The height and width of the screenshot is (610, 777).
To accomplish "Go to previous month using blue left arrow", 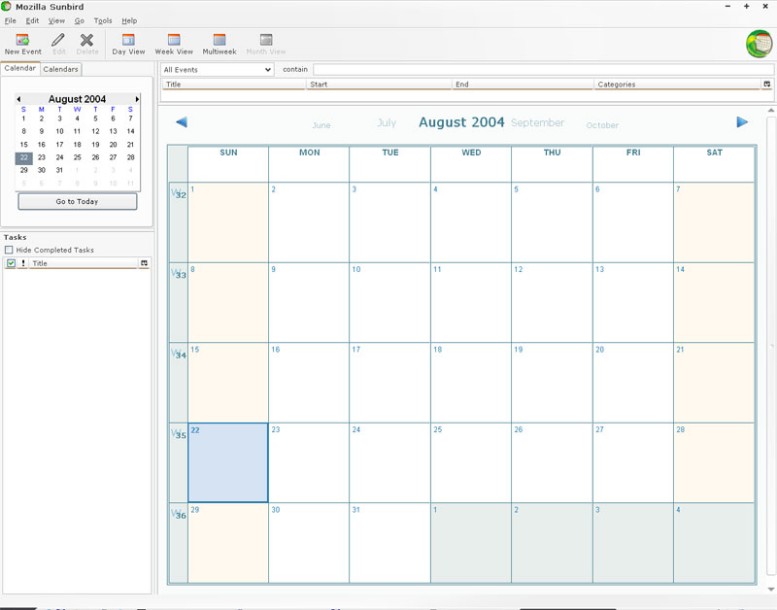I will 181,122.
